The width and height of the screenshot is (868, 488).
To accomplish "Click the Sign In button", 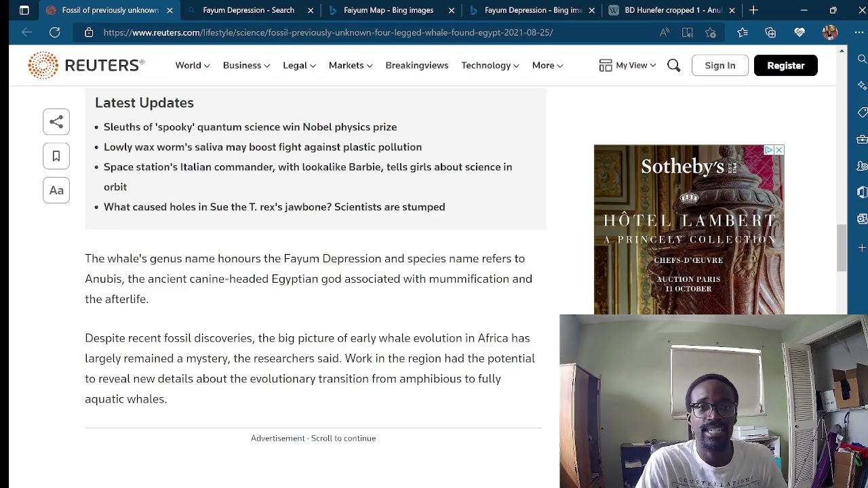I will click(x=719, y=65).
